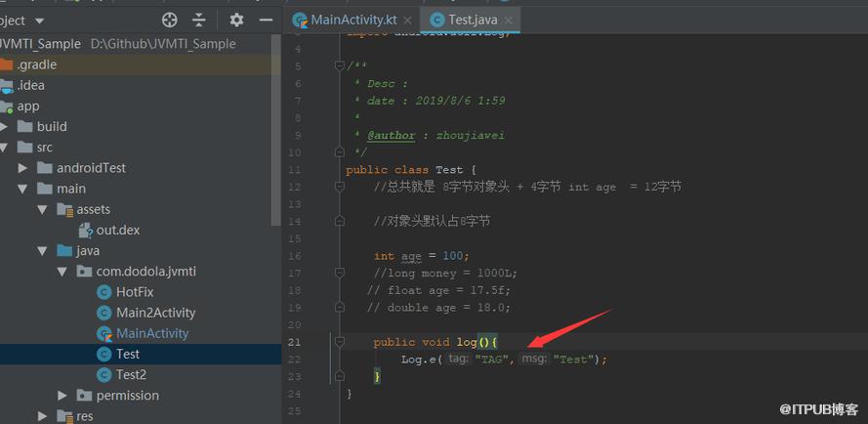Click the 'age' variable on line 16
This screenshot has width=868, height=424.
click(411, 257)
